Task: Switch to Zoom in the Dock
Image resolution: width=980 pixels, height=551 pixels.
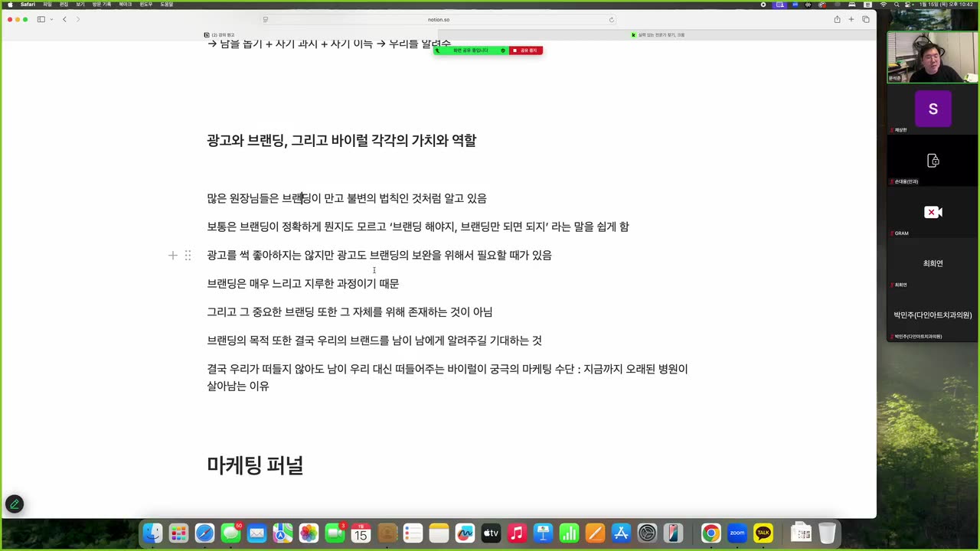Action: (x=737, y=533)
